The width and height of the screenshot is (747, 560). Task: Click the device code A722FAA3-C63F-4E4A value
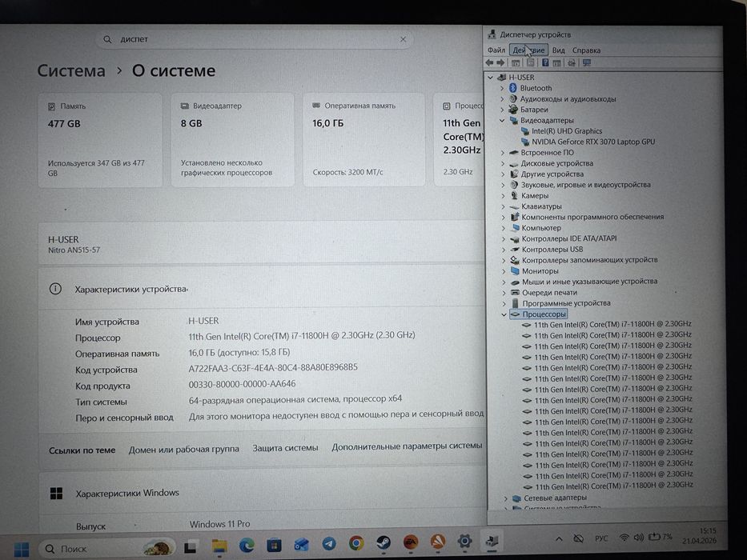(273, 367)
